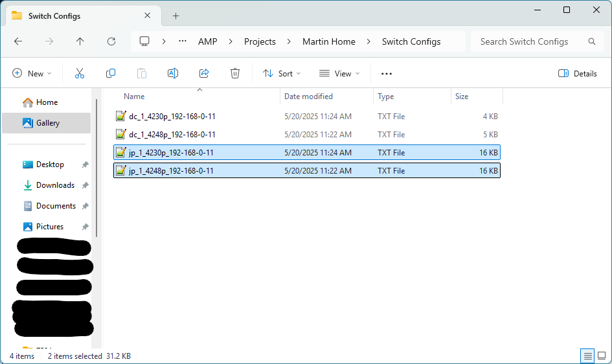Navigate to Projects in breadcrumb
This screenshot has height=364, width=612.
260,41
